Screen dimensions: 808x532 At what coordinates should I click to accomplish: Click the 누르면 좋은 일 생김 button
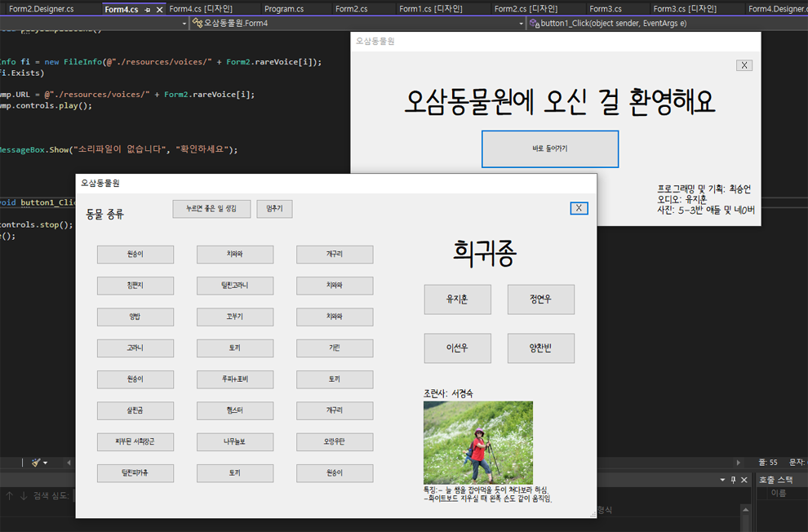click(211, 209)
